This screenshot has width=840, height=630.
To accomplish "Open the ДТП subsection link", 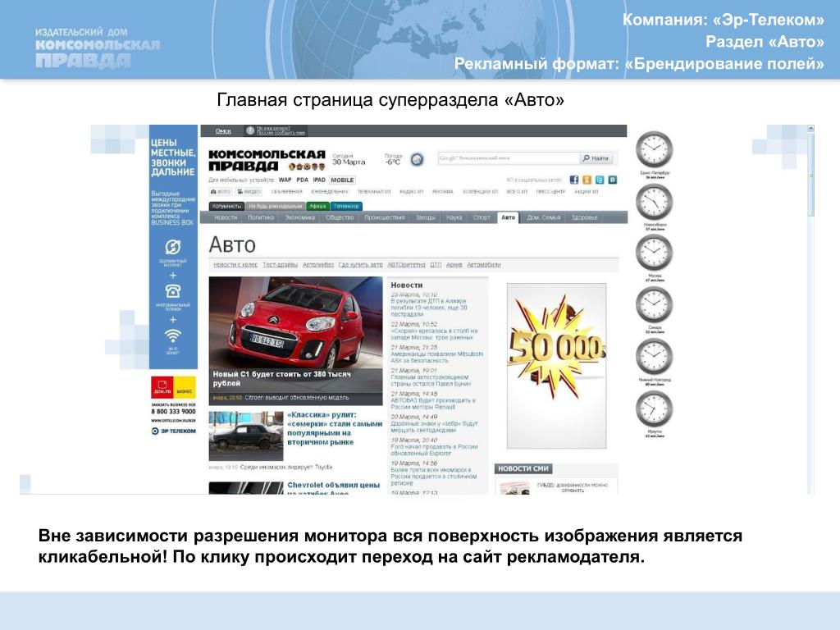I will 436,265.
